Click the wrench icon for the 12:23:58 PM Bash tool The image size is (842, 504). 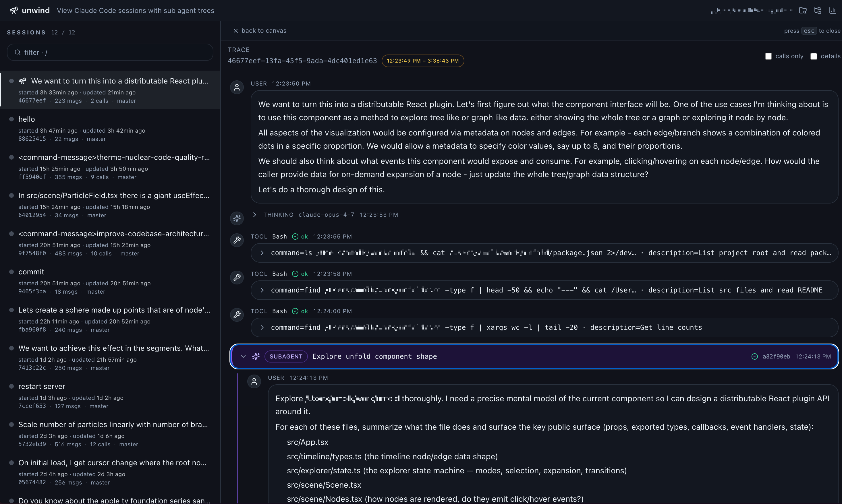point(237,278)
